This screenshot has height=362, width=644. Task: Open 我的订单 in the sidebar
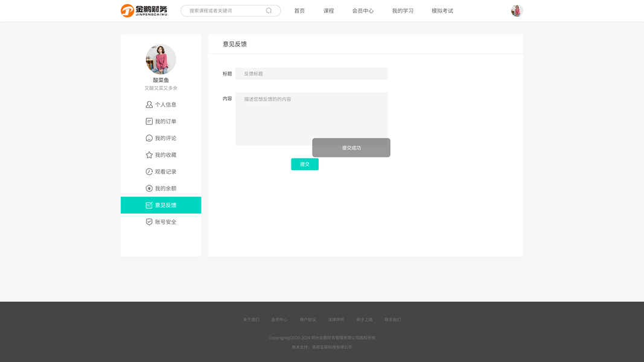[x=161, y=121]
